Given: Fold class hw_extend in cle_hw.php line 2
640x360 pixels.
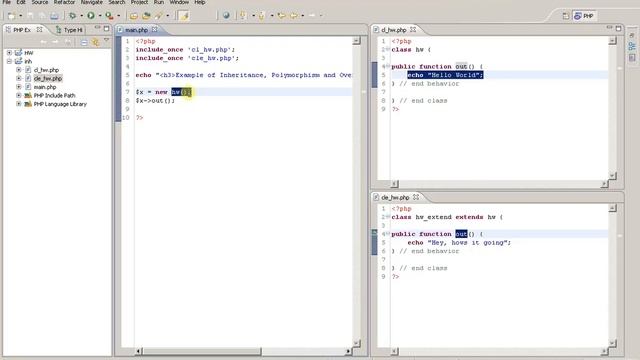Looking at the screenshot, I should pyautogui.click(x=388, y=217).
